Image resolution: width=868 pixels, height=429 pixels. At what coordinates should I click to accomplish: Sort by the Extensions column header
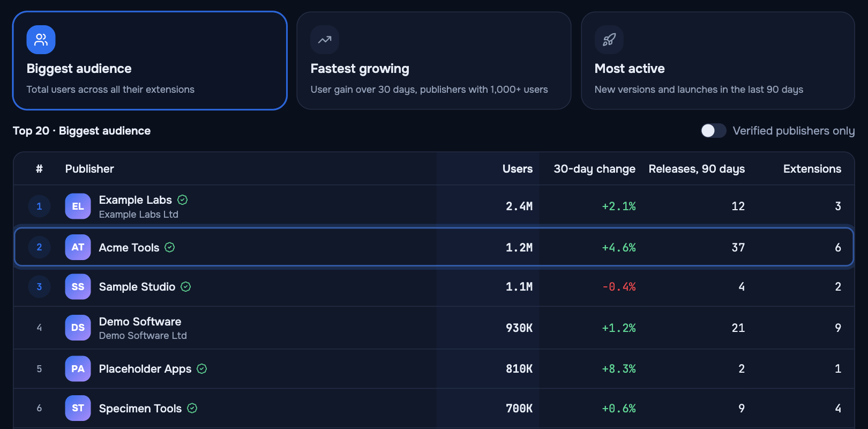(812, 169)
